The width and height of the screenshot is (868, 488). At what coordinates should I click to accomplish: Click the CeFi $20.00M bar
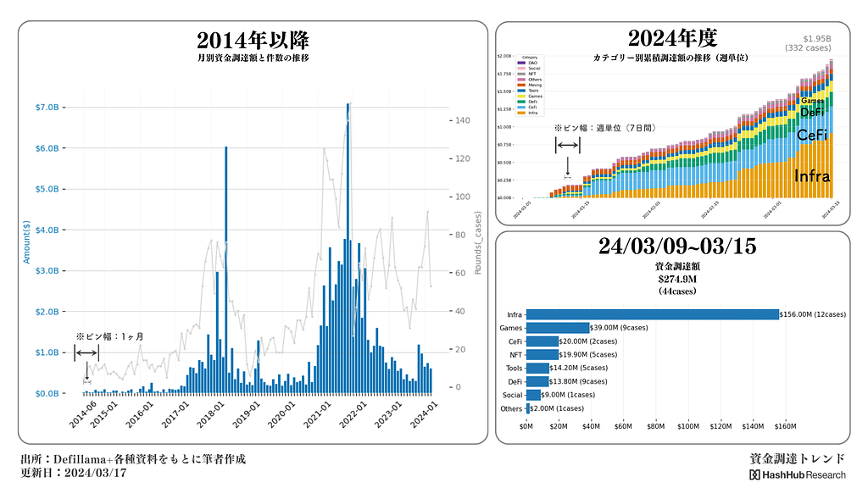542,341
